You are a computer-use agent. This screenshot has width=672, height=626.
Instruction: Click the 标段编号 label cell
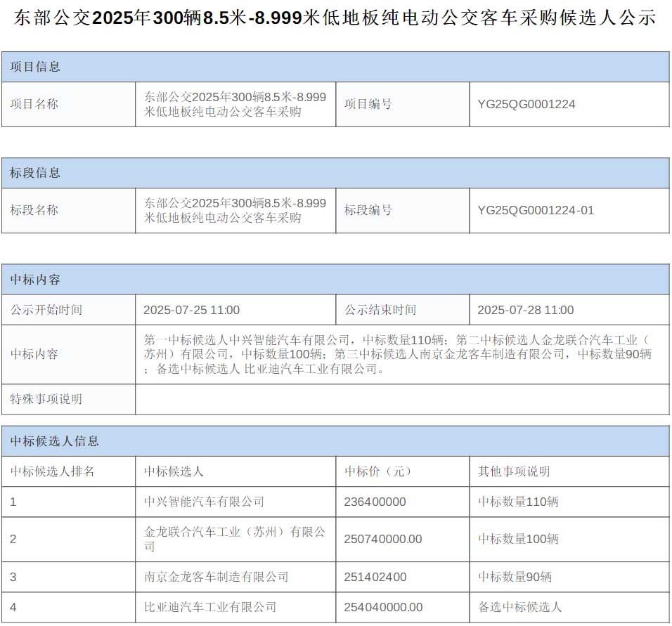click(x=403, y=210)
